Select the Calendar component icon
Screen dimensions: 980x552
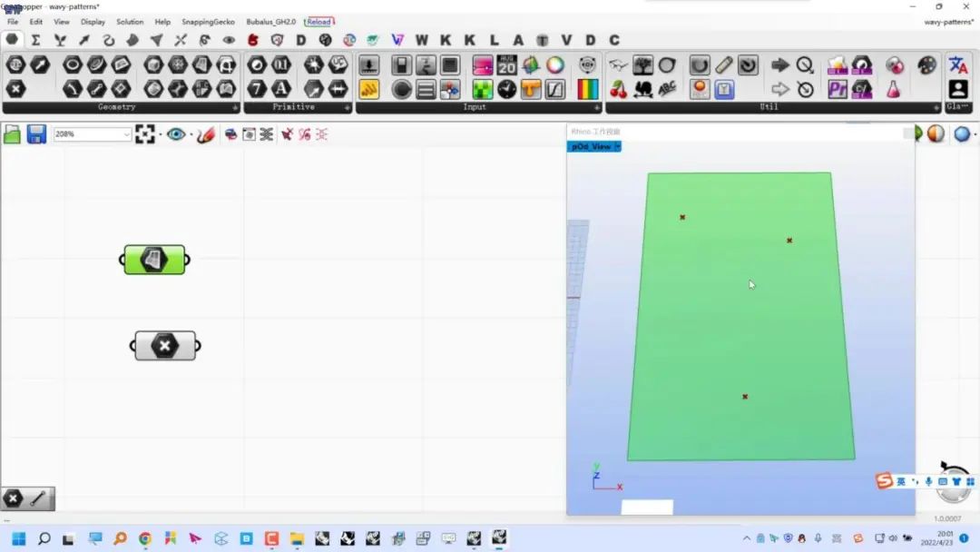click(506, 65)
